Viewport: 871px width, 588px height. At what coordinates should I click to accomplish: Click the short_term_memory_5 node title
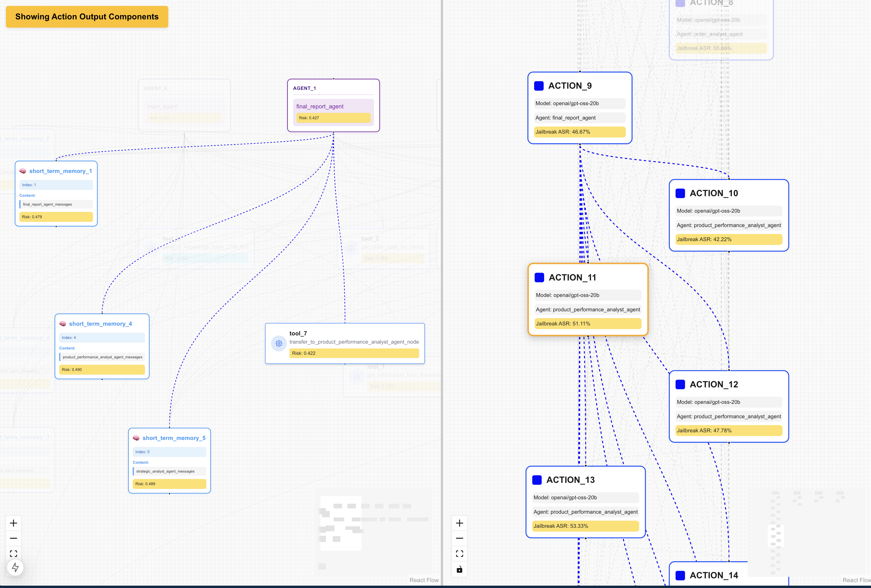coord(174,438)
